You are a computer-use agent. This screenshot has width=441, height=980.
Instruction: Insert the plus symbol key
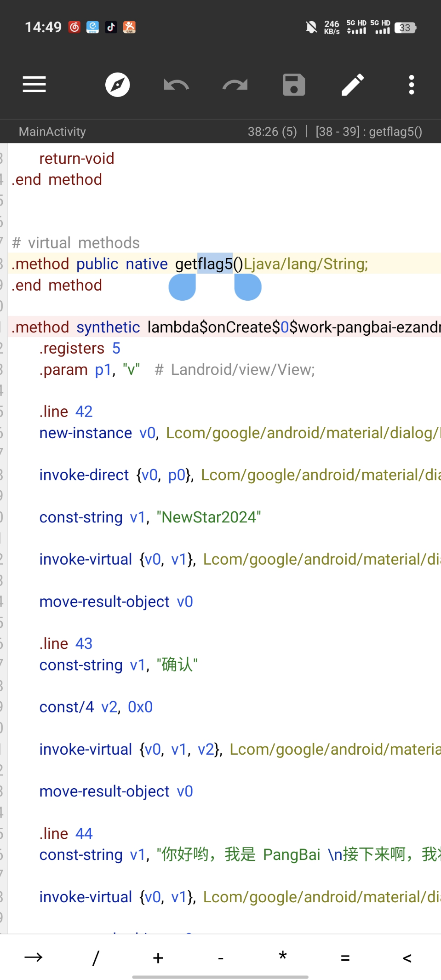click(158, 957)
